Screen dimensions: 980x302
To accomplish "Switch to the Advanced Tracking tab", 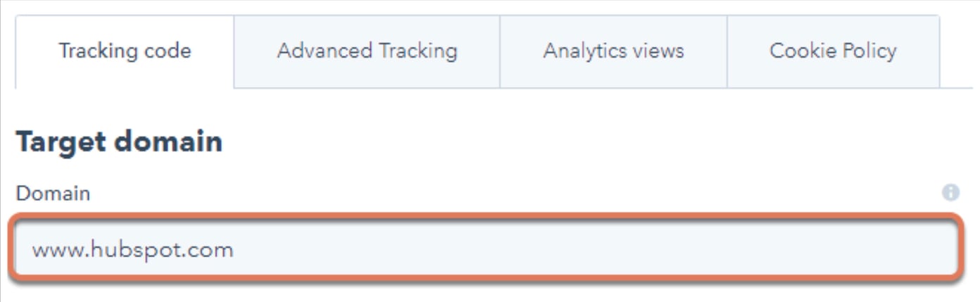I will pyautogui.click(x=367, y=51).
